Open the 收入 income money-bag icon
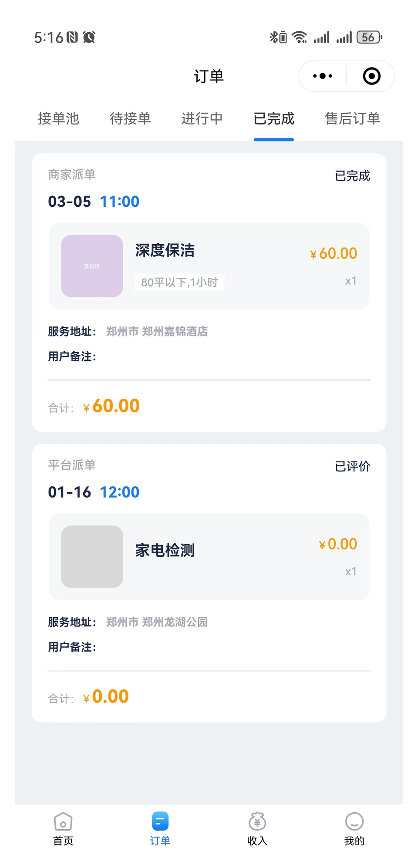Screen dimensions: 418x868 (x=257, y=822)
